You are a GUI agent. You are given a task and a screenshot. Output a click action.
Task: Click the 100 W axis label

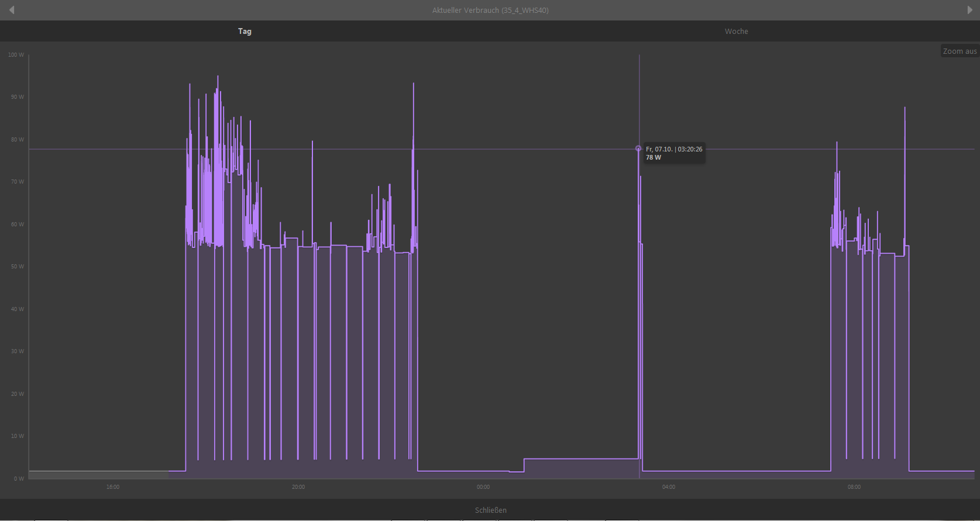coord(16,55)
